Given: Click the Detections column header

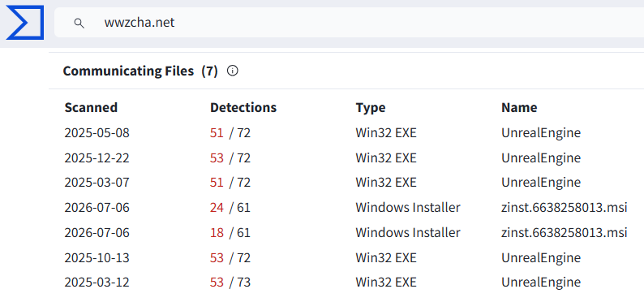Looking at the screenshot, I should click(x=243, y=108).
